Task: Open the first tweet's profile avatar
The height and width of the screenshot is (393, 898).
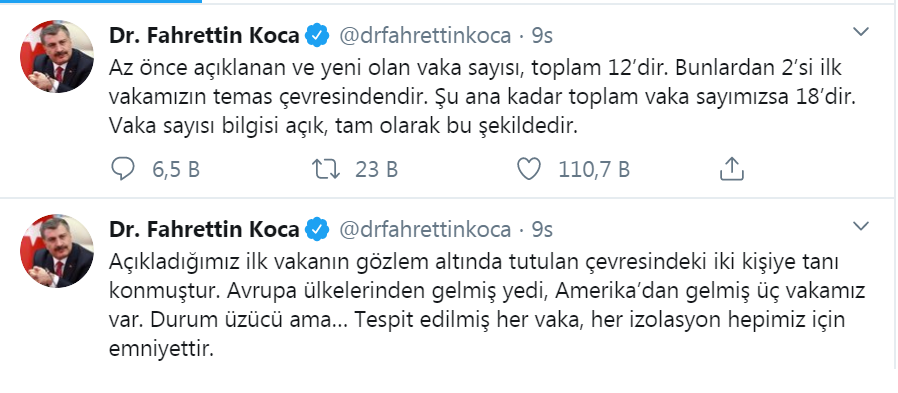Action: pyautogui.click(x=57, y=56)
